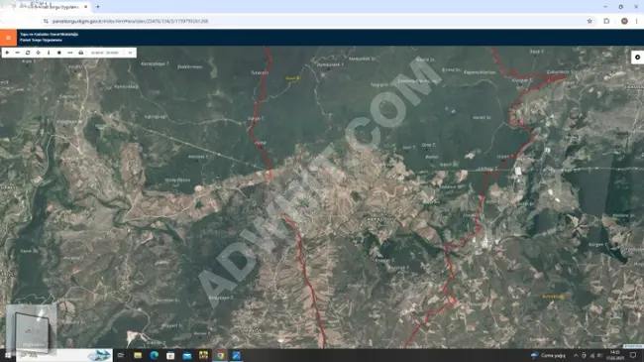View site information icon in address bar
644x362 pixels.
pyautogui.click(x=46, y=21)
